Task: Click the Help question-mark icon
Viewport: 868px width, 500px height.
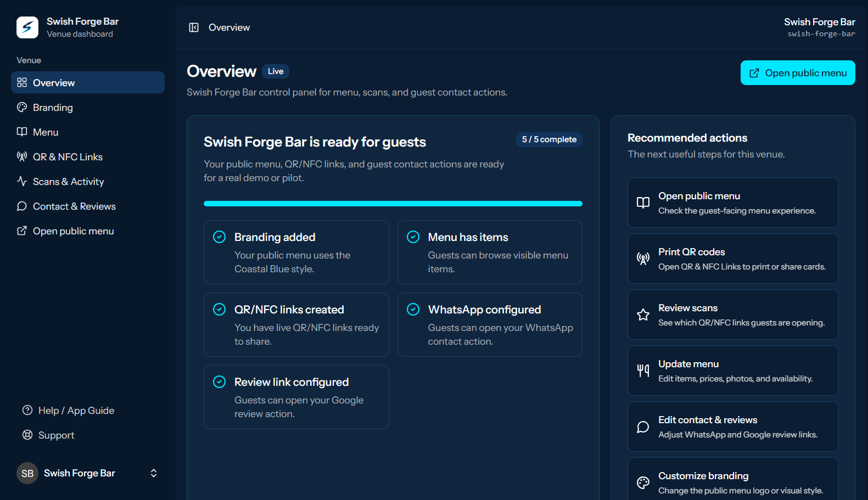Action: coord(27,410)
